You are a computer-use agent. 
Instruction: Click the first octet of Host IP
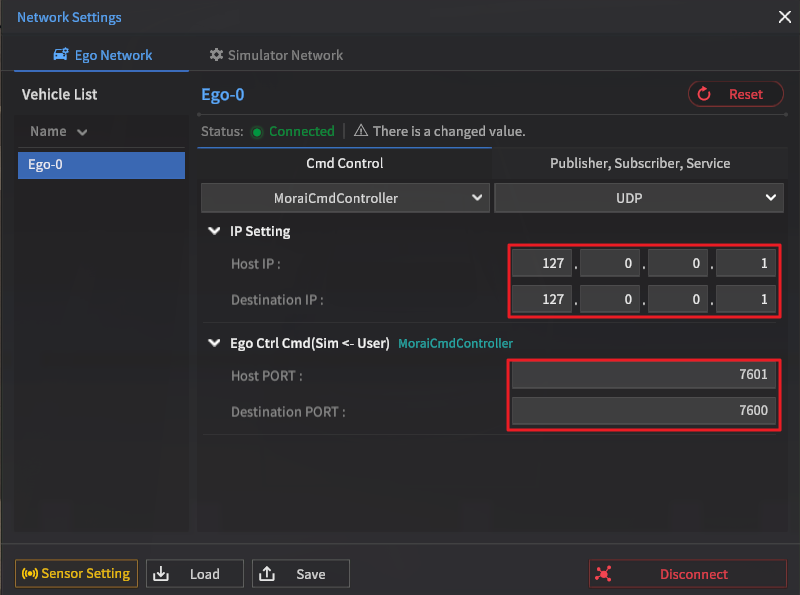(x=541, y=264)
